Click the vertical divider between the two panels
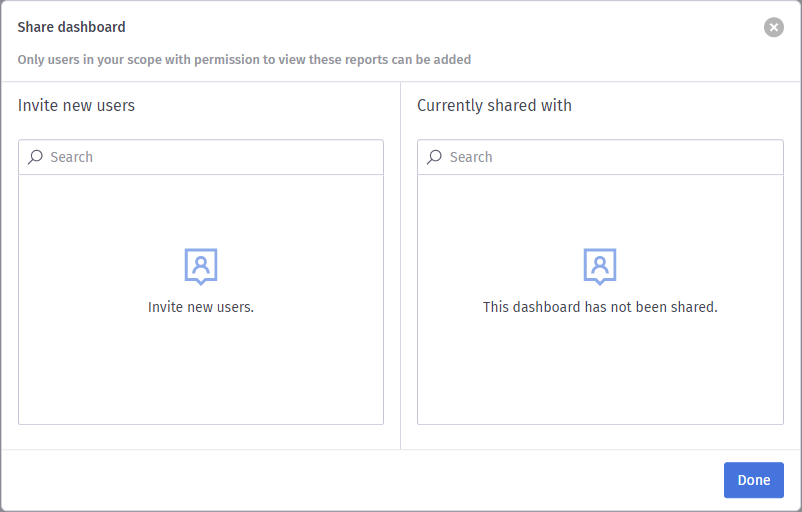The image size is (802, 512). pyautogui.click(x=400, y=265)
